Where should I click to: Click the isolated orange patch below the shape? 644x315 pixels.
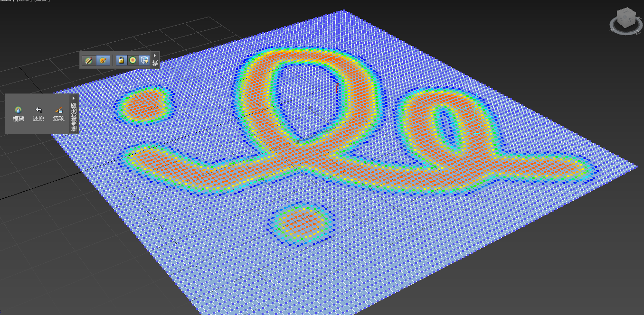point(301,222)
